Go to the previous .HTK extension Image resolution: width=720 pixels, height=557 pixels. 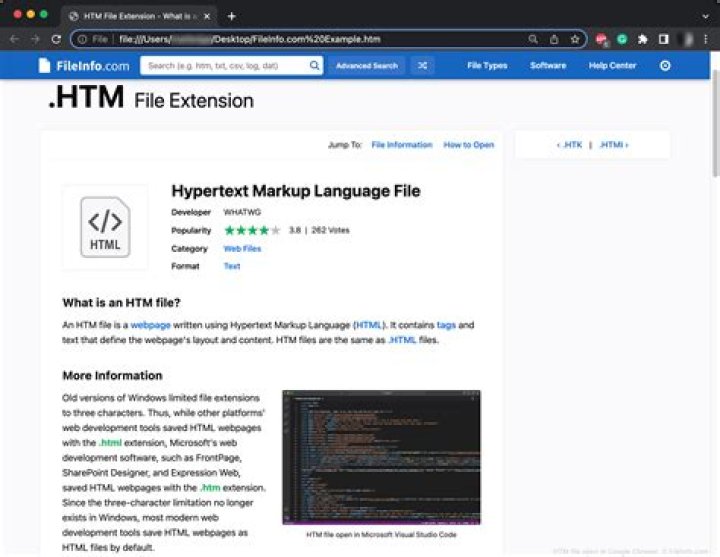click(x=569, y=145)
